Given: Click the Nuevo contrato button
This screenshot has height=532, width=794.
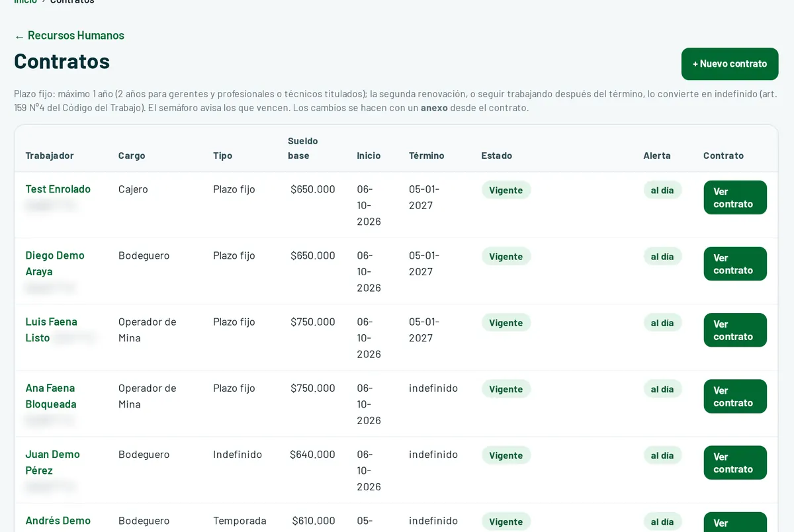Looking at the screenshot, I should pyautogui.click(x=730, y=64).
